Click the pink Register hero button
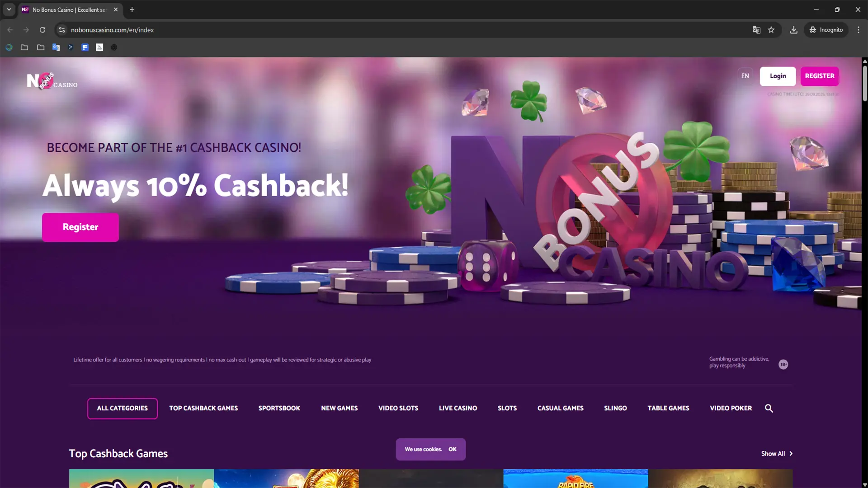 tap(80, 227)
